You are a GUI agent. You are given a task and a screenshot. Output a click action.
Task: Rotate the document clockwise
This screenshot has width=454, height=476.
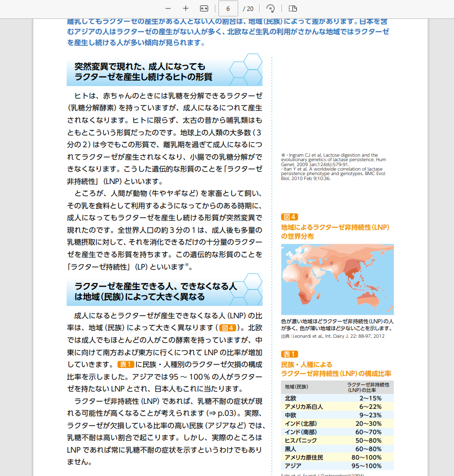(x=271, y=8)
